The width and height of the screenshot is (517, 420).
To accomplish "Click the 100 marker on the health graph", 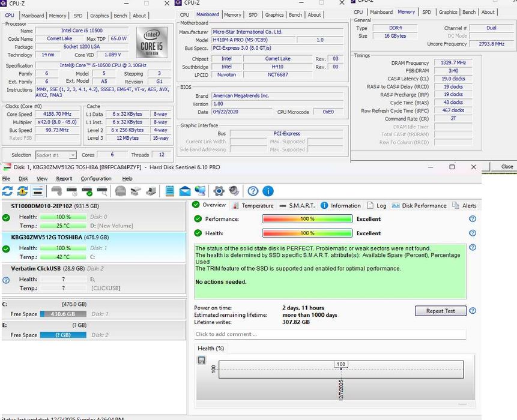I will point(341,364).
